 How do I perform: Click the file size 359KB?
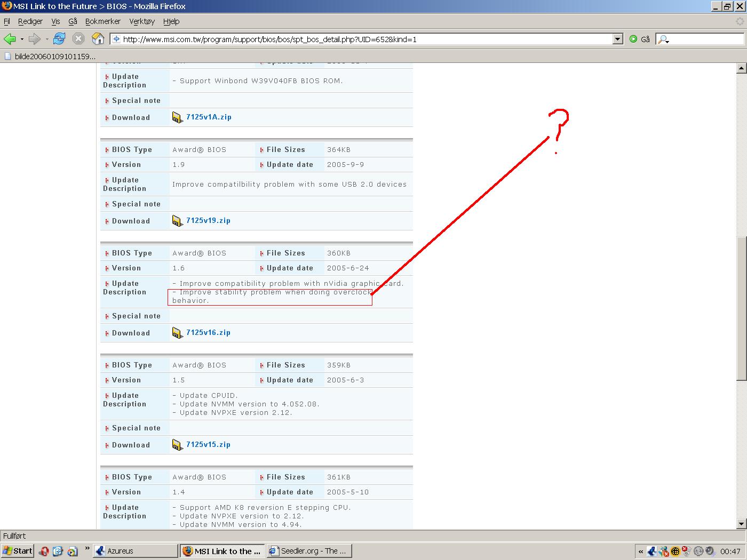339,365
